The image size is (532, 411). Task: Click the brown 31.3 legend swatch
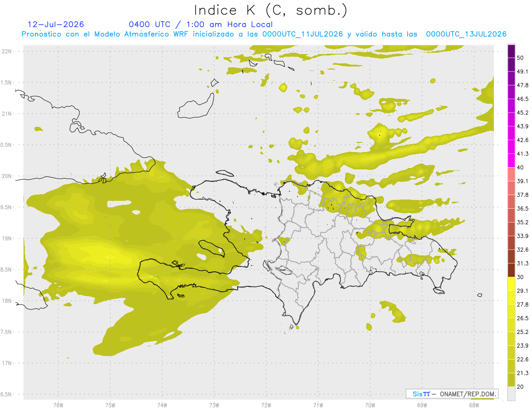tap(511, 270)
